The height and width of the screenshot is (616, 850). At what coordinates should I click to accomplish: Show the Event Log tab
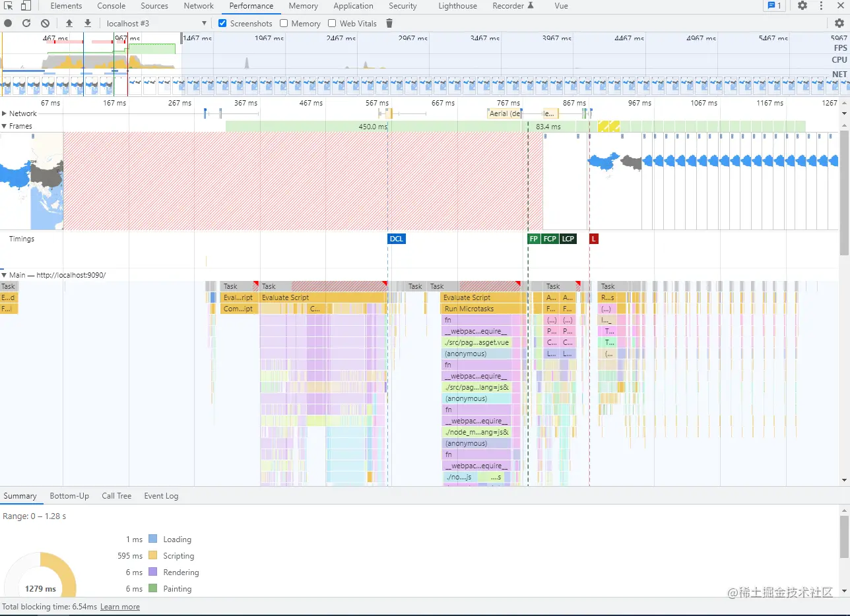[x=161, y=496]
